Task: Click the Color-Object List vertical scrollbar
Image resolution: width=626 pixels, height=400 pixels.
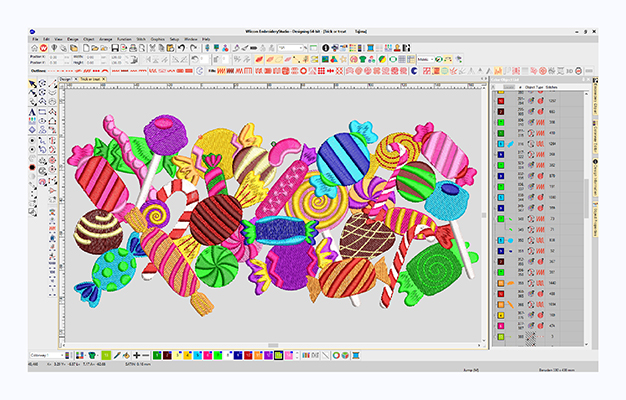Action: [x=585, y=200]
